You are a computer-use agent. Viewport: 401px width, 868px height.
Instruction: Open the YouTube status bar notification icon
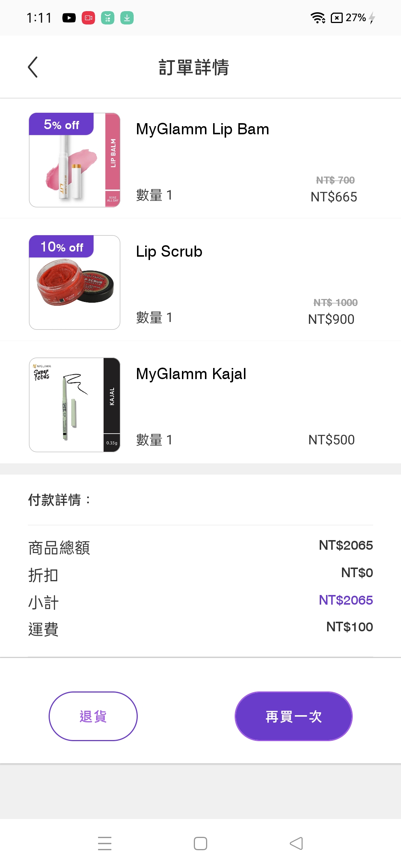pyautogui.click(x=69, y=18)
